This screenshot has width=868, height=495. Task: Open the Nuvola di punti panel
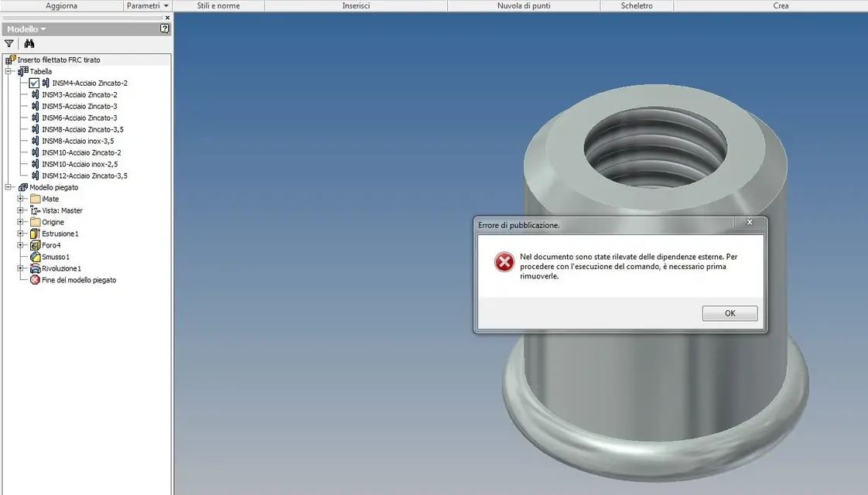point(524,5)
